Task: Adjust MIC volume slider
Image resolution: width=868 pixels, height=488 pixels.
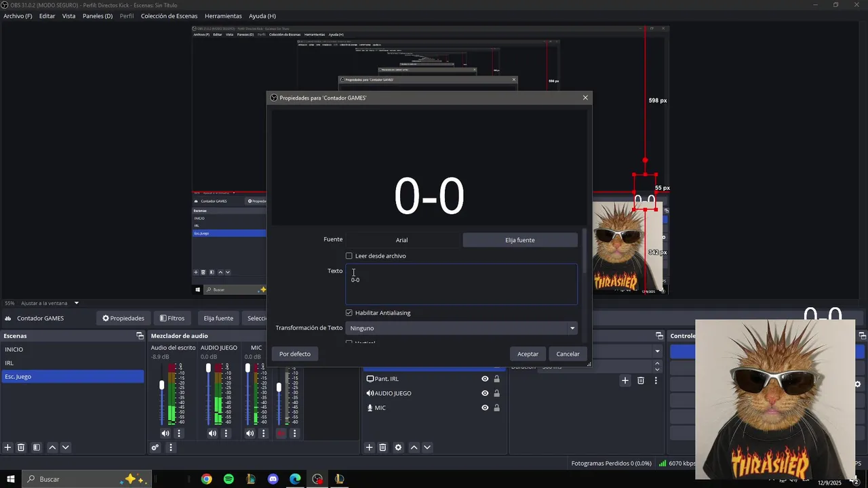Action: click(248, 368)
